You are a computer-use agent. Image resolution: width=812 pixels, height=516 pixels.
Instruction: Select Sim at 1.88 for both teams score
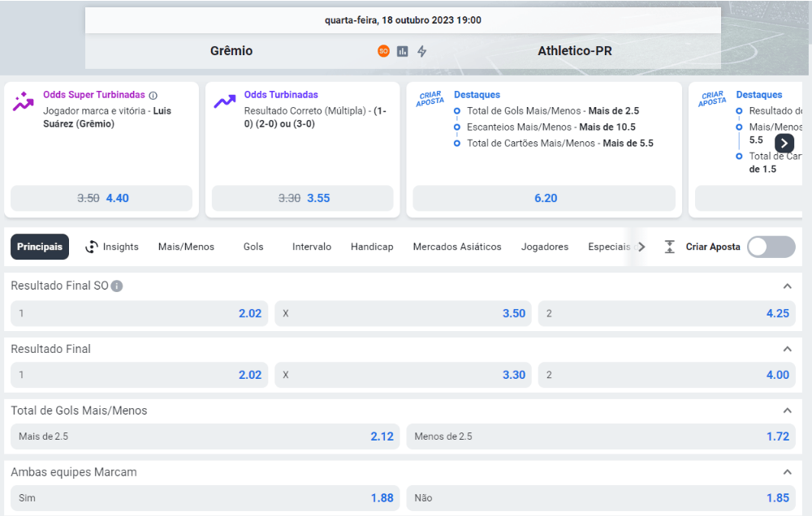(205, 498)
